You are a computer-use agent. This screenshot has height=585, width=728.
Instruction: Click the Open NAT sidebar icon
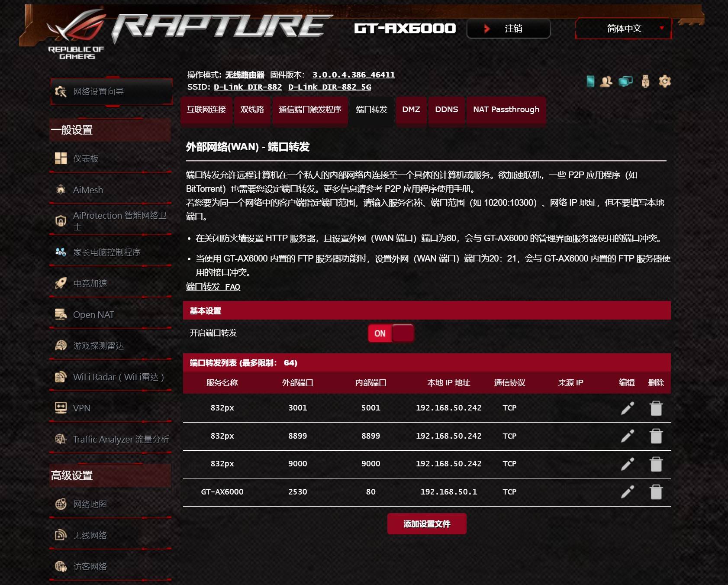(61, 315)
